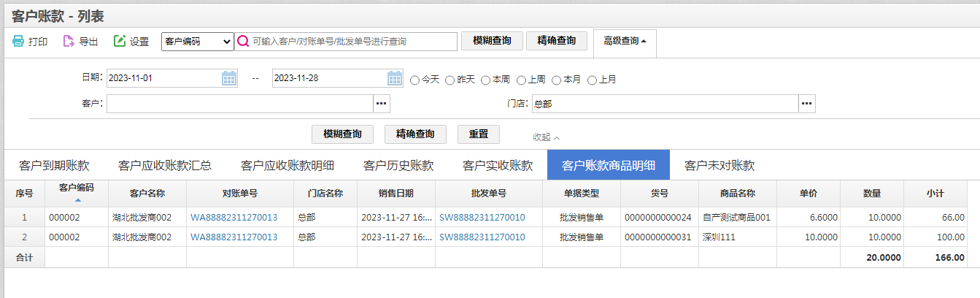This screenshot has height=298, width=980.
Task: Click the 数量 column header
Action: click(871, 194)
